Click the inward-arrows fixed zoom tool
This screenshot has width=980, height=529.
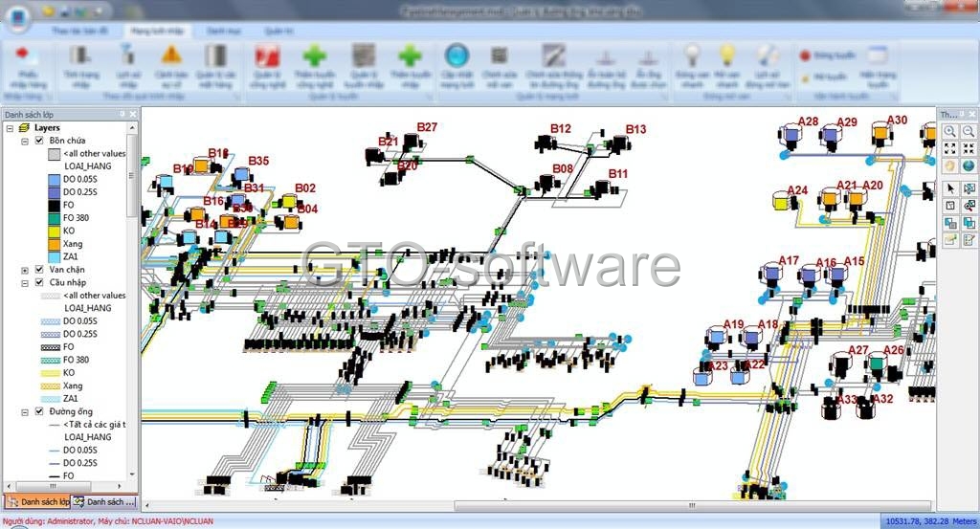click(x=969, y=148)
